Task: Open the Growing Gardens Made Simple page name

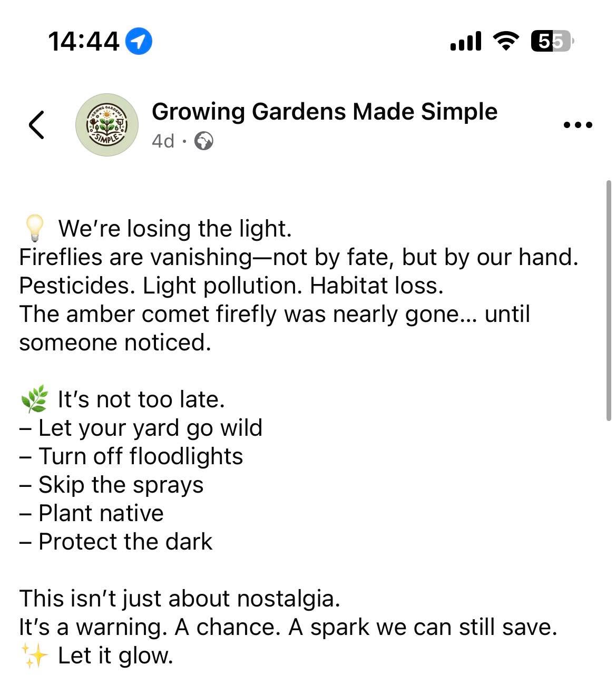Action: (x=324, y=112)
